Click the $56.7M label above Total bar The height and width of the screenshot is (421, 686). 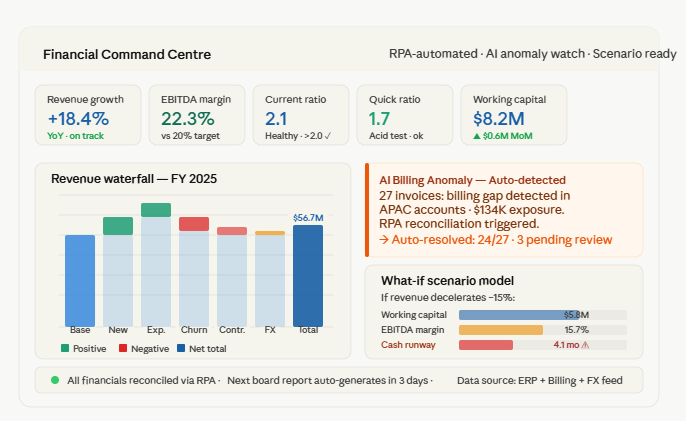[x=308, y=218]
